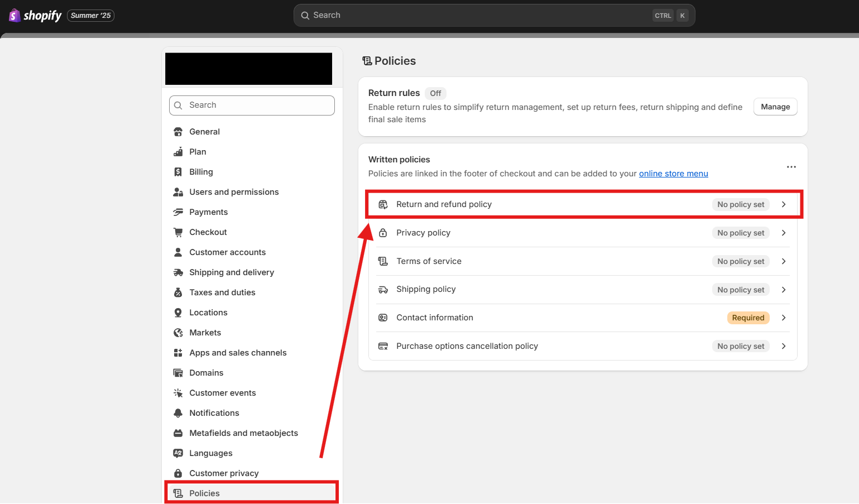
Task: Select Locations label in settings sidebar
Action: click(x=208, y=313)
